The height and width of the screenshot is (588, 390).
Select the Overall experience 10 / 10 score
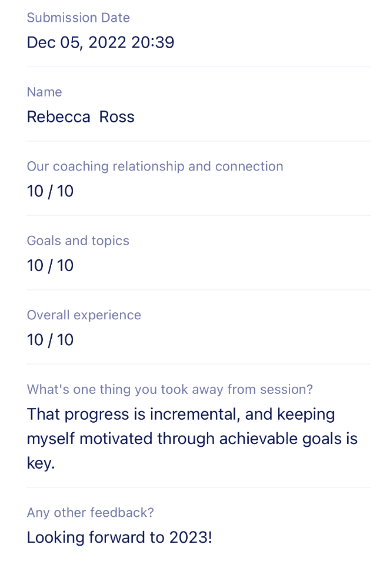[50, 339]
